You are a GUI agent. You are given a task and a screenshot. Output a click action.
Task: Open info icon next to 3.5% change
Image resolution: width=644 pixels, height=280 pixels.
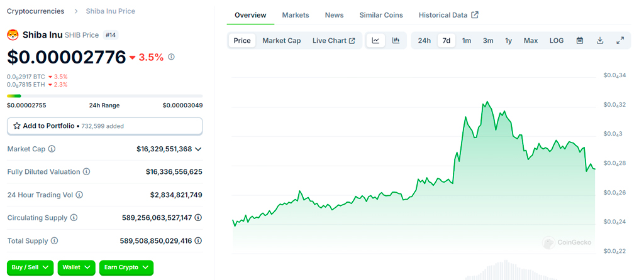tap(172, 57)
